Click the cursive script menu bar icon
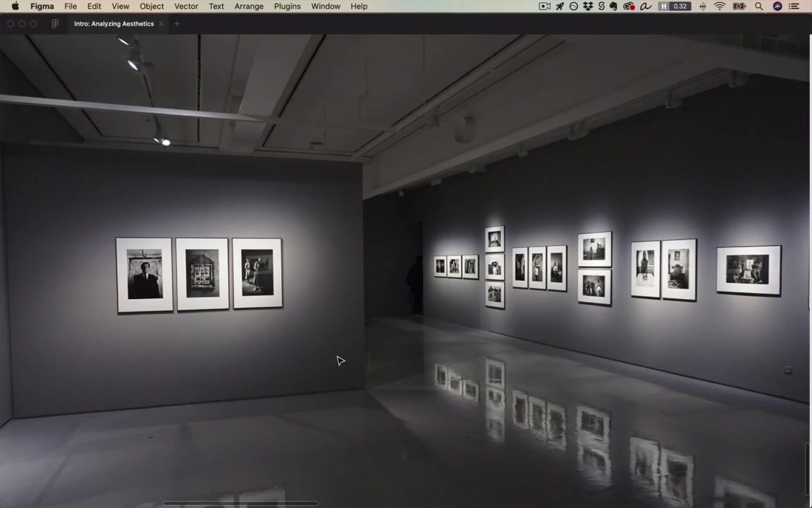Screen dimensions: 812x508 point(646,6)
